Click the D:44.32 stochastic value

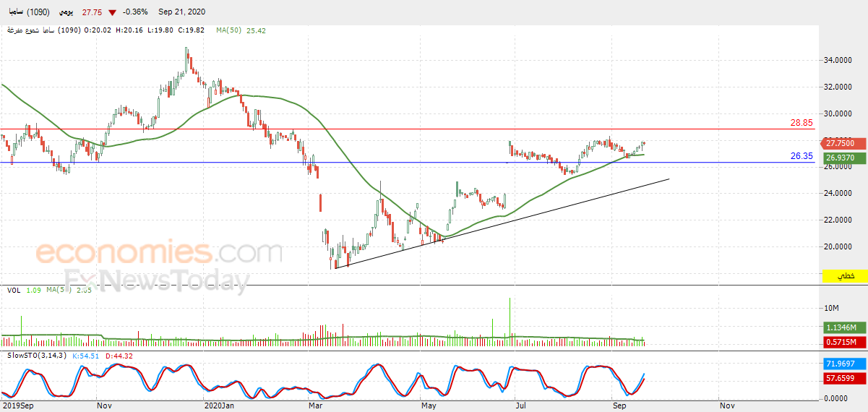pyautogui.click(x=119, y=356)
